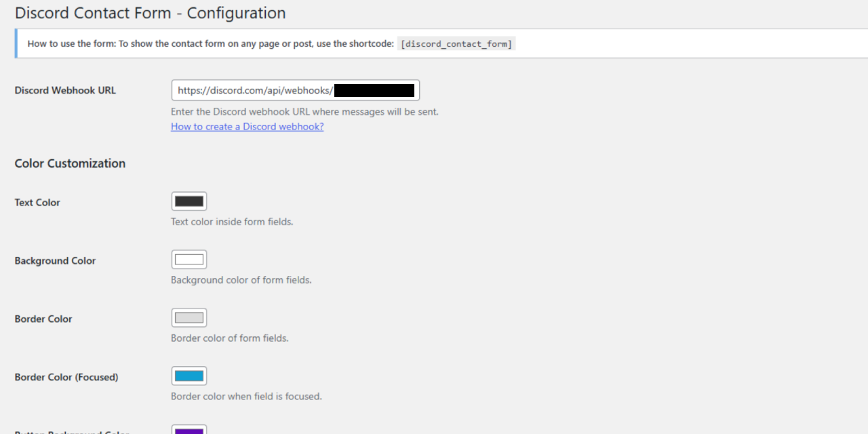
Task: Click the 'Border Color (Focused)' field label
Action: coord(65,377)
